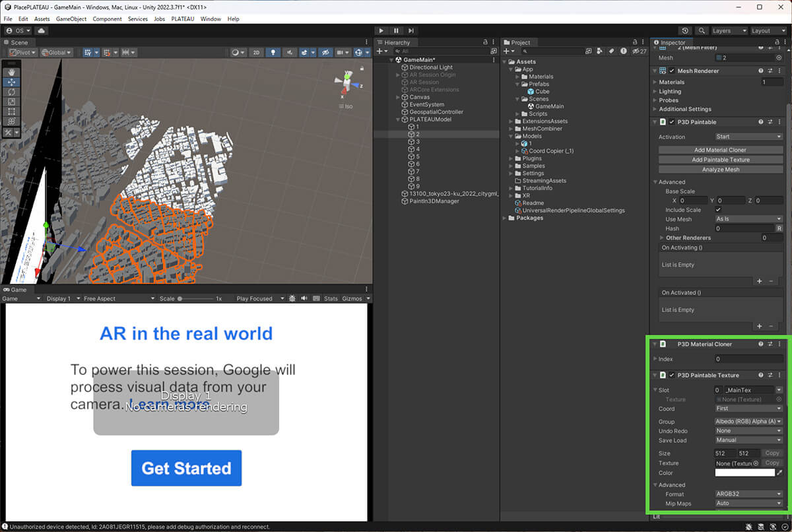Open the Format ARGB32 dropdown
Screen dimensions: 792x532
[x=748, y=494]
